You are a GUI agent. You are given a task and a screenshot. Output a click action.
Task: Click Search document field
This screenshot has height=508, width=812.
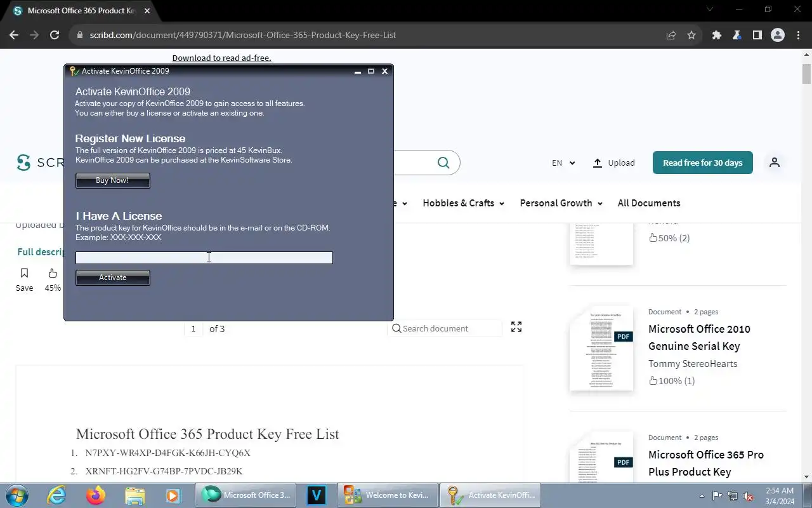point(445,328)
